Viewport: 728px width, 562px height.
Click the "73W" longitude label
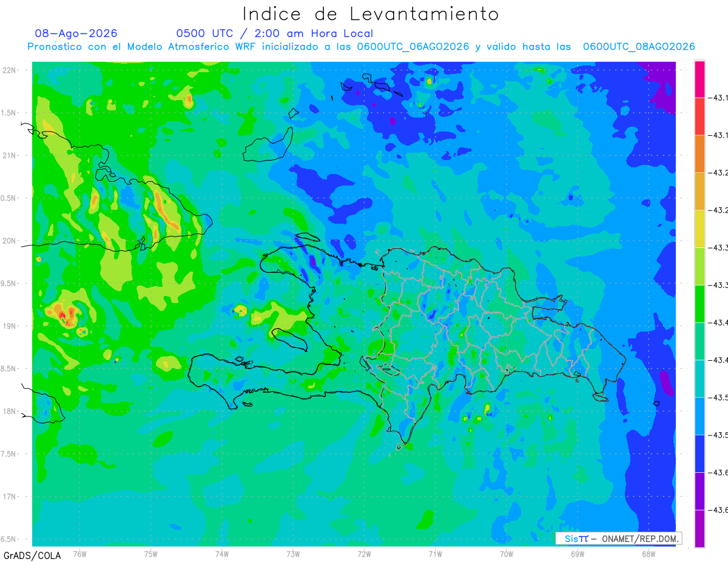pos(293,554)
